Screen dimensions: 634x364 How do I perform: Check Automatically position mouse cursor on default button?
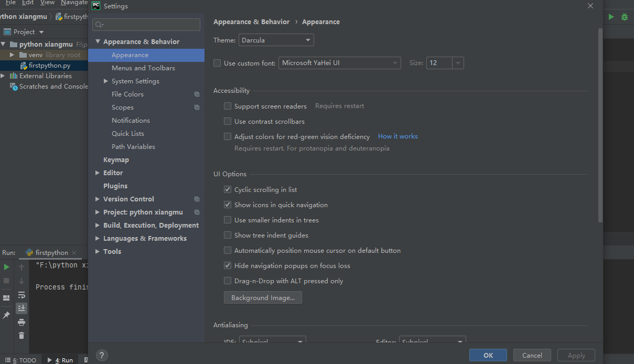(x=228, y=250)
